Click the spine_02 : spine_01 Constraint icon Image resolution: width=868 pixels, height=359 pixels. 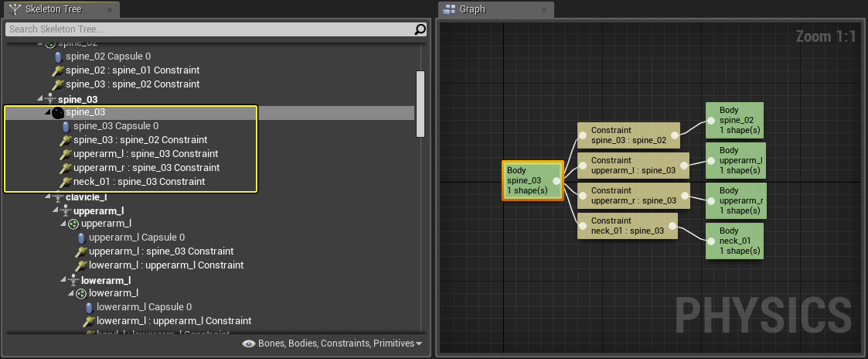pyautogui.click(x=57, y=70)
